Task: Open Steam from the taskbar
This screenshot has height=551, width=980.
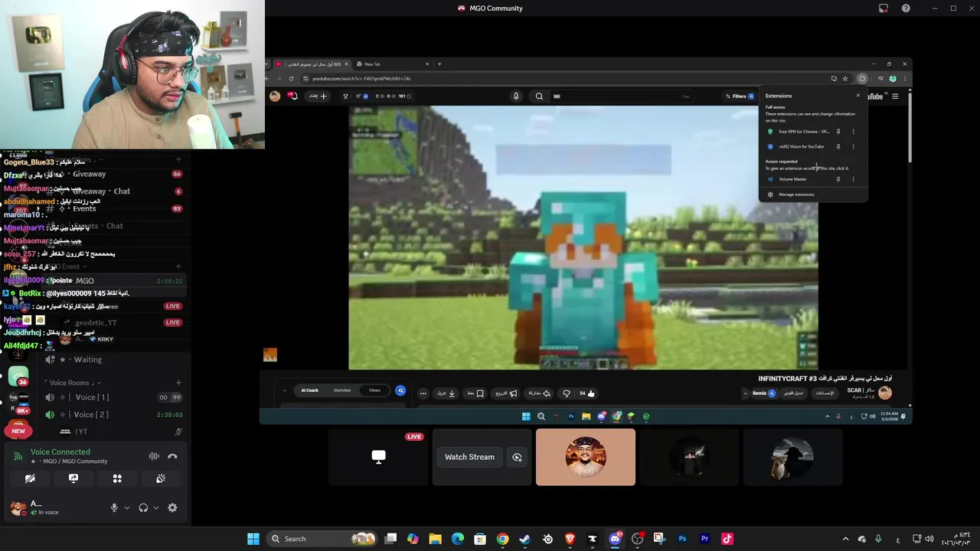Action: pos(524,539)
